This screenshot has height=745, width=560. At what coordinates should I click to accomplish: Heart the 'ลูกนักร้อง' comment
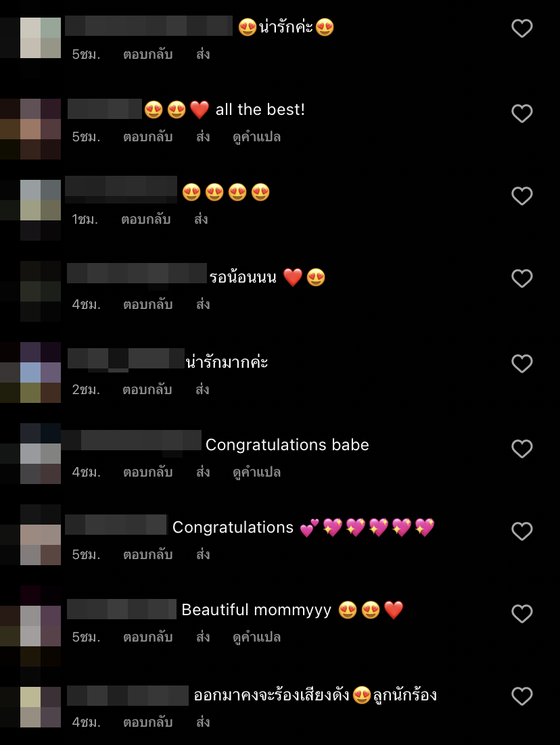point(522,696)
